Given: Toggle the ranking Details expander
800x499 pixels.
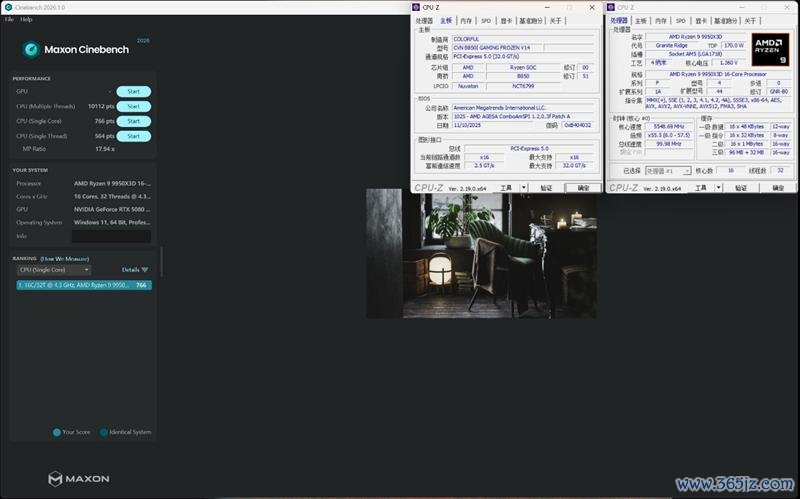Looking at the screenshot, I should (x=135, y=270).
